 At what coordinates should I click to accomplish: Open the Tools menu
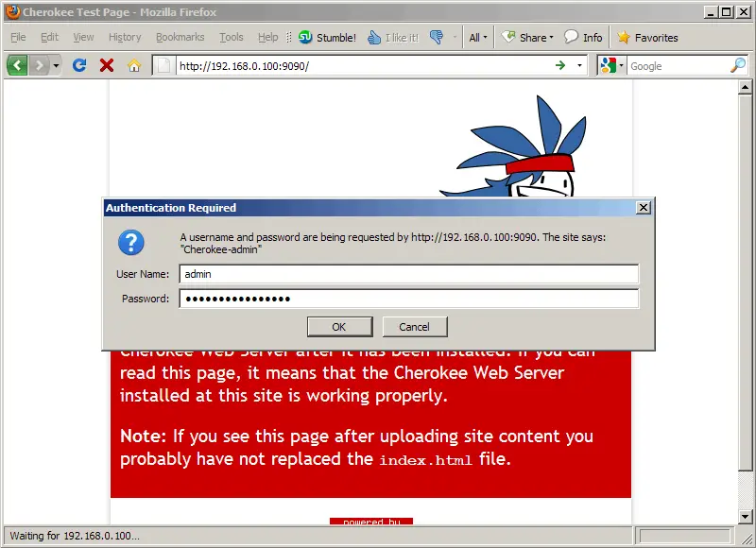click(x=231, y=37)
